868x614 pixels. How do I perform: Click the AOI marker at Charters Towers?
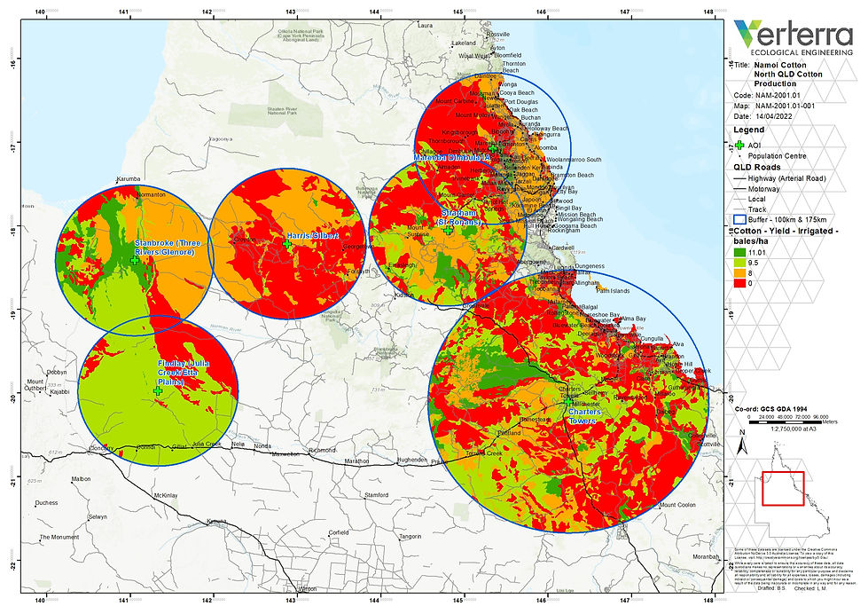567,400
